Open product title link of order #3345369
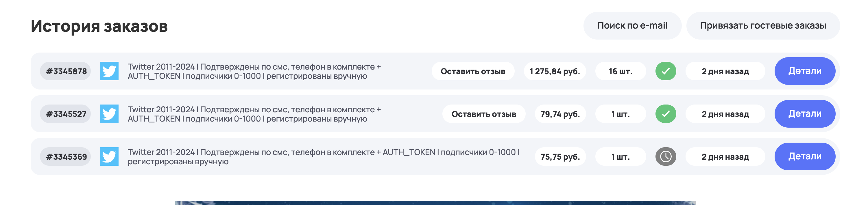868x205 pixels. coord(324,157)
